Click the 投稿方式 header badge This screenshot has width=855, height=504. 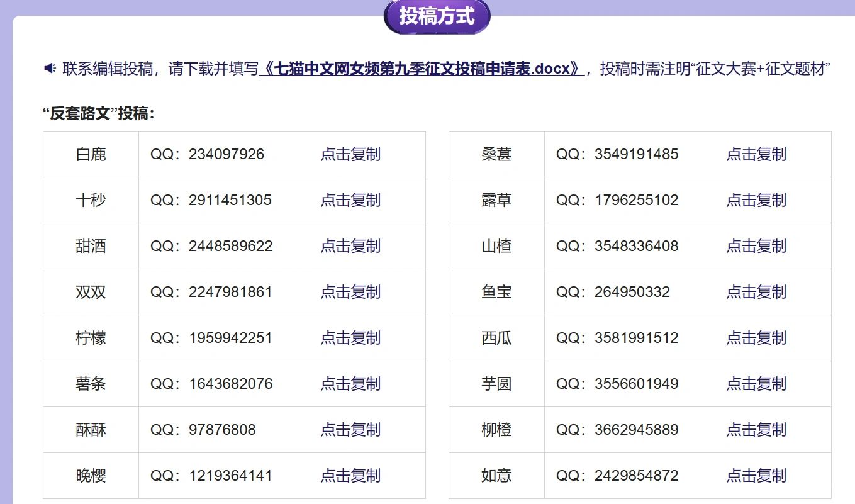(x=437, y=16)
